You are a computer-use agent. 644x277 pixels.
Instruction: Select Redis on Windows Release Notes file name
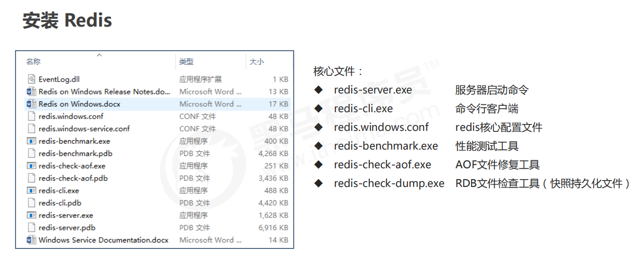click(x=105, y=92)
